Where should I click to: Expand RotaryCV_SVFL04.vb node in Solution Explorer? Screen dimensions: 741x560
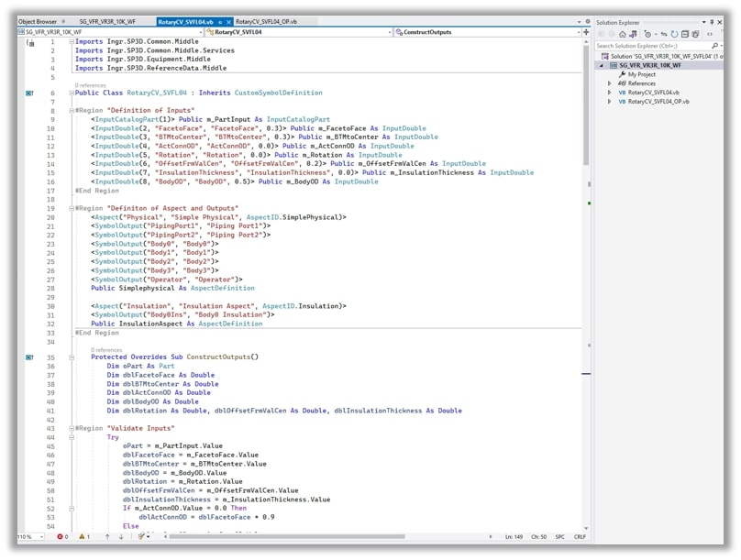pyautogui.click(x=609, y=93)
